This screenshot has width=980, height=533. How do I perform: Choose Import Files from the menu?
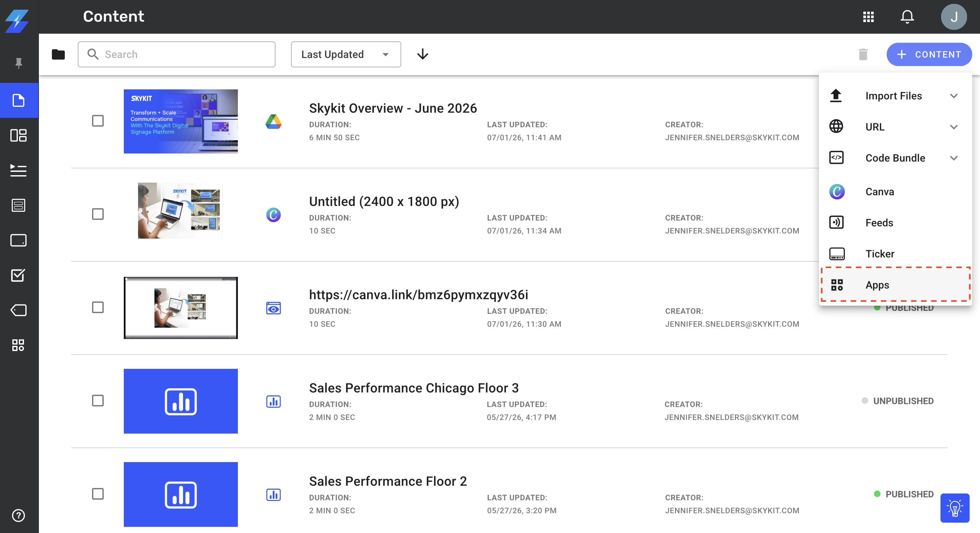(x=895, y=96)
